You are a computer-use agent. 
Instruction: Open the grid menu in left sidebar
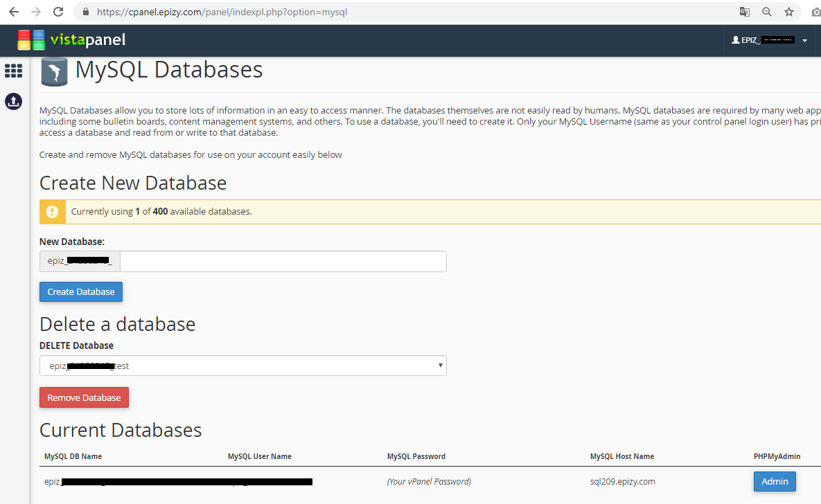13,71
